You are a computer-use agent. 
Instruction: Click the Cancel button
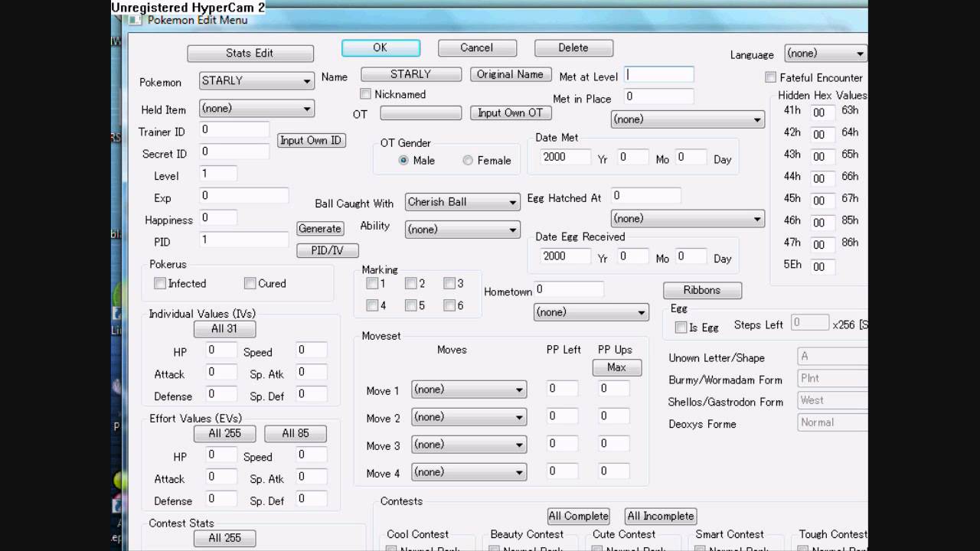477,47
